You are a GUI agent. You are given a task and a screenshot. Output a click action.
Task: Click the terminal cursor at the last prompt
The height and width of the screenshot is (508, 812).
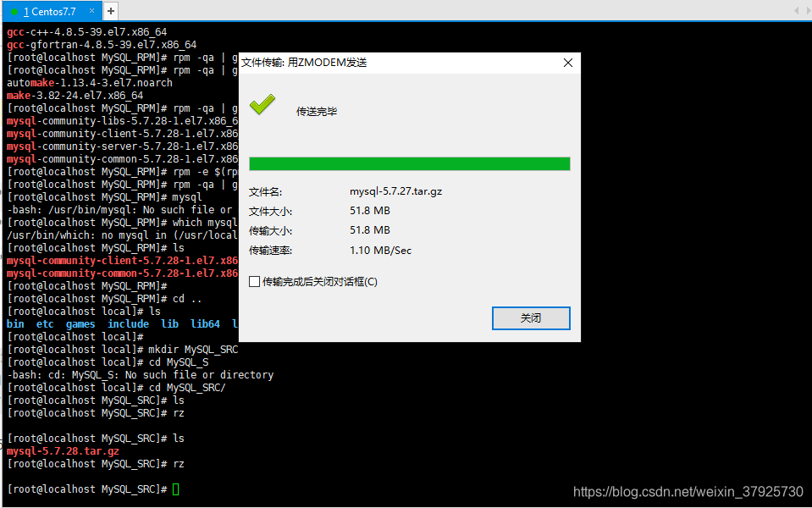[175, 489]
